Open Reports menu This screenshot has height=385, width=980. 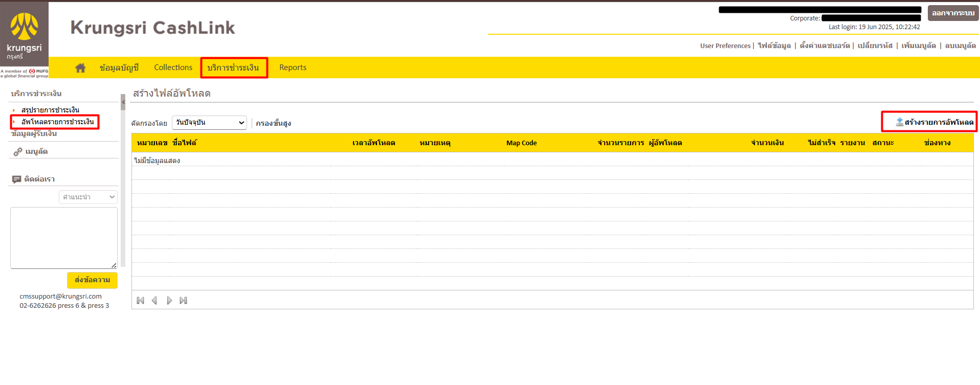[x=293, y=67]
